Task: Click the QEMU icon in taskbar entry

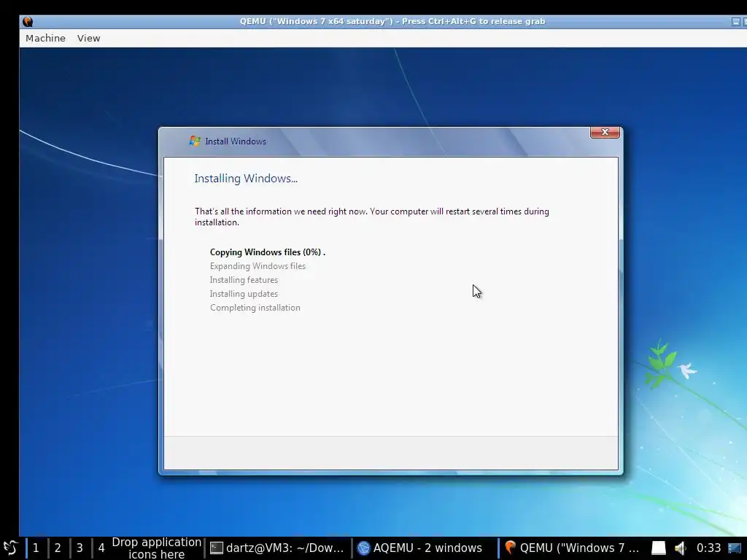Action: pyautogui.click(x=510, y=548)
